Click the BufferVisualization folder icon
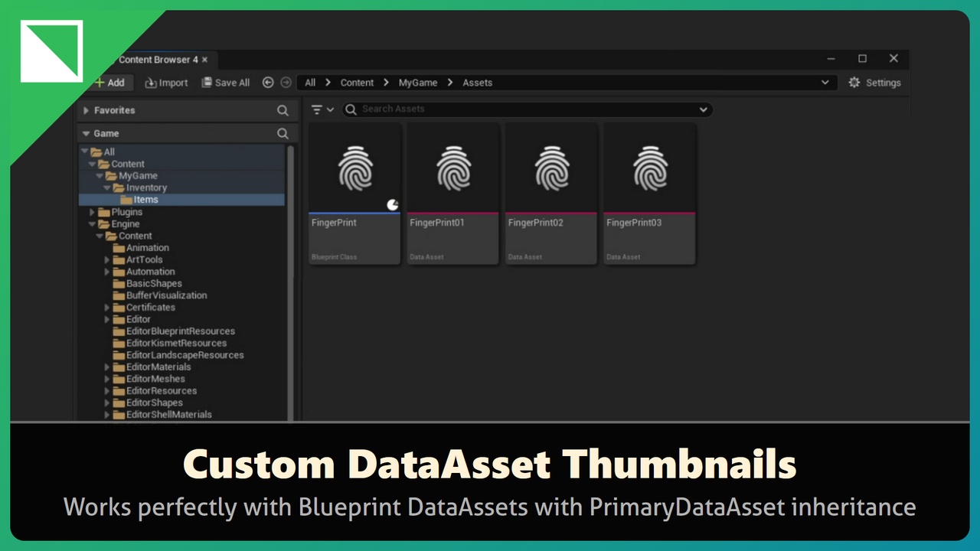Viewport: 980px width, 551px height. (x=119, y=295)
